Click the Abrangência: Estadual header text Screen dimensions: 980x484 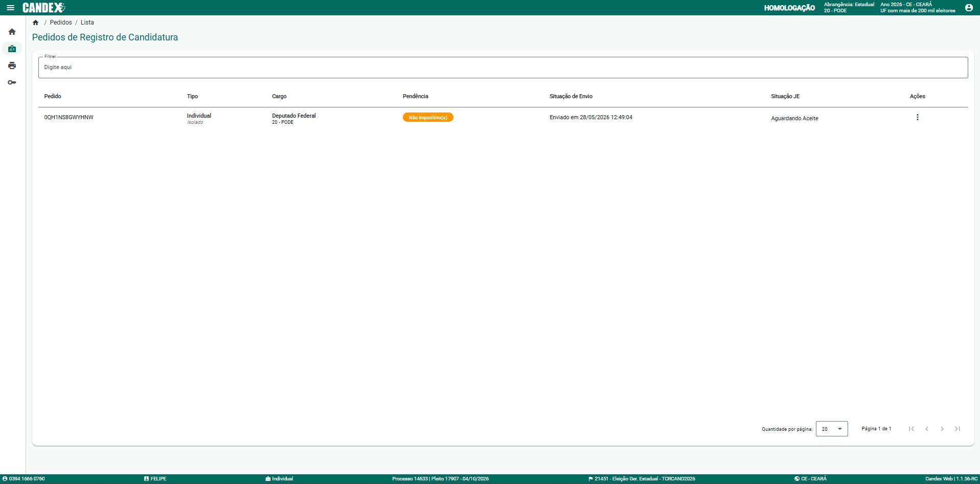coord(849,5)
